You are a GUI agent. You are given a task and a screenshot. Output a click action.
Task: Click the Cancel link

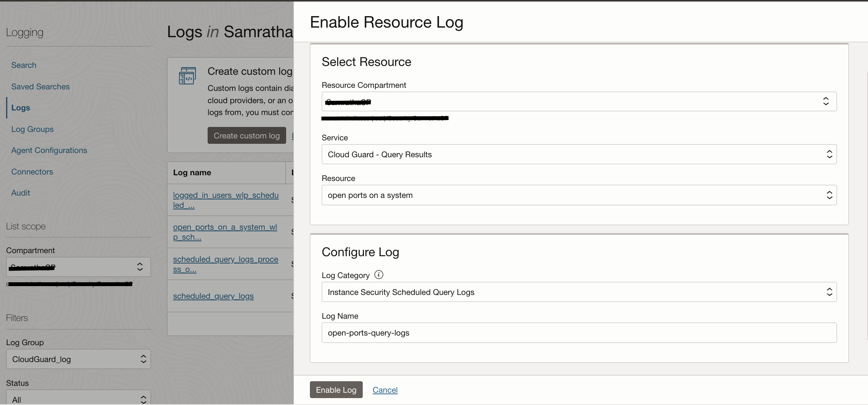(x=385, y=390)
